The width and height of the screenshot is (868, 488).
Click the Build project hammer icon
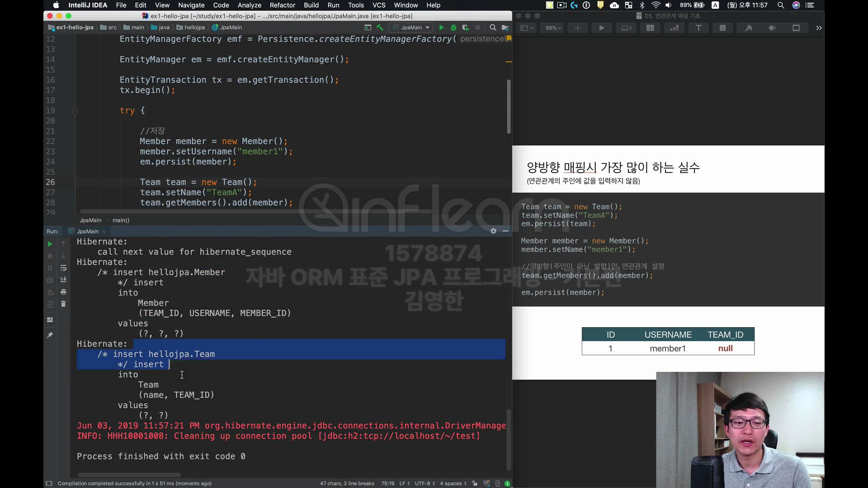tap(380, 28)
